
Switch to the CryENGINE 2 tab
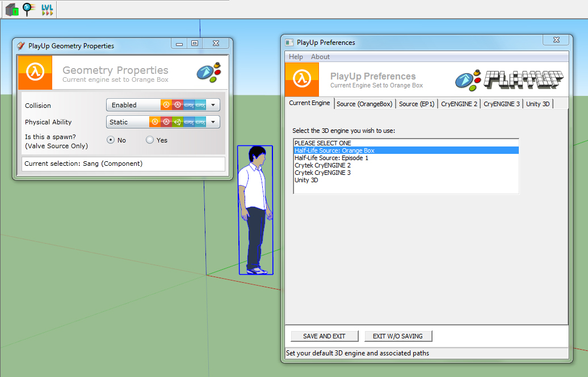pyautogui.click(x=459, y=104)
